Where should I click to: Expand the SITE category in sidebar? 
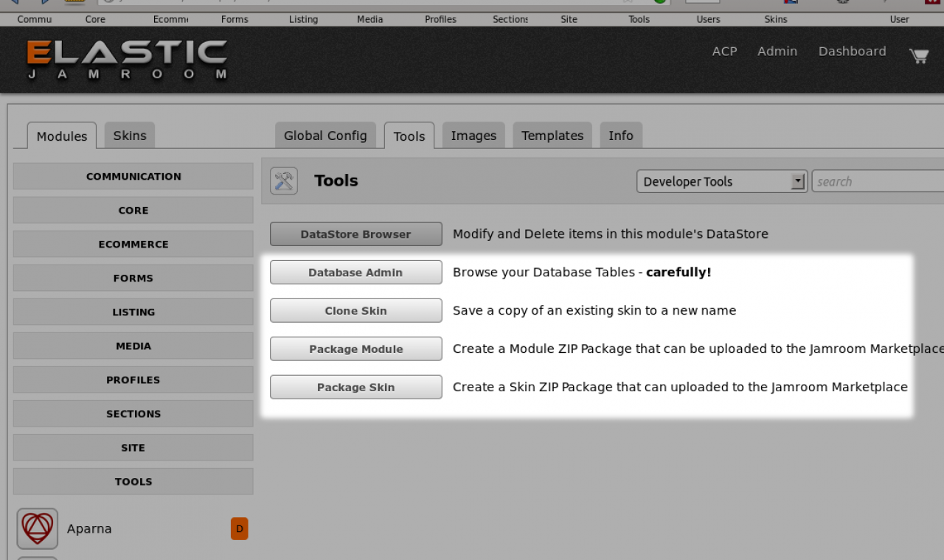(x=133, y=447)
